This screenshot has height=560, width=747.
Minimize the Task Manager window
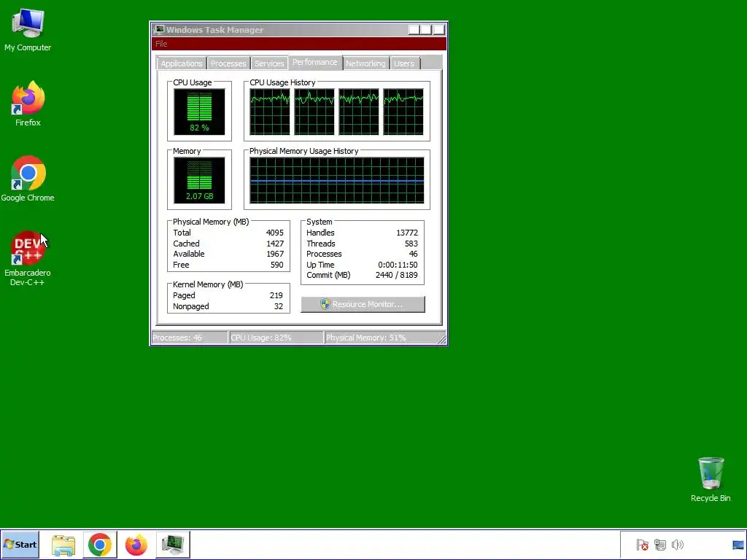414,29
